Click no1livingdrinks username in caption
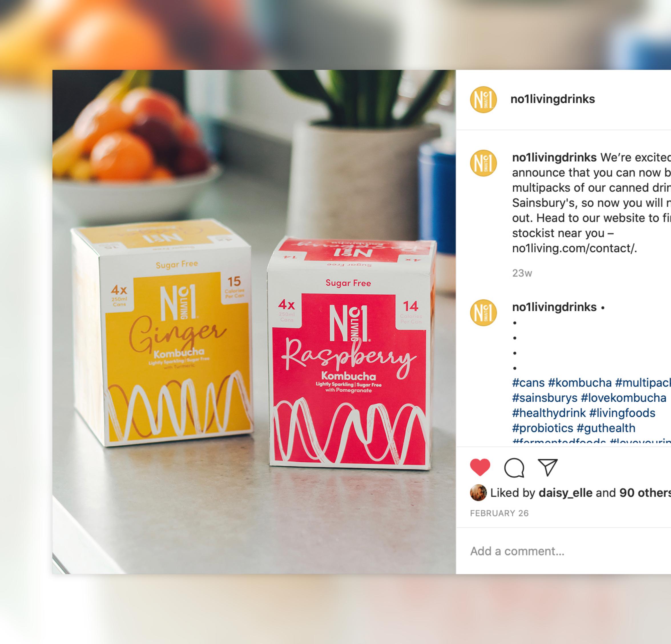The width and height of the screenshot is (671, 644). pos(554,158)
